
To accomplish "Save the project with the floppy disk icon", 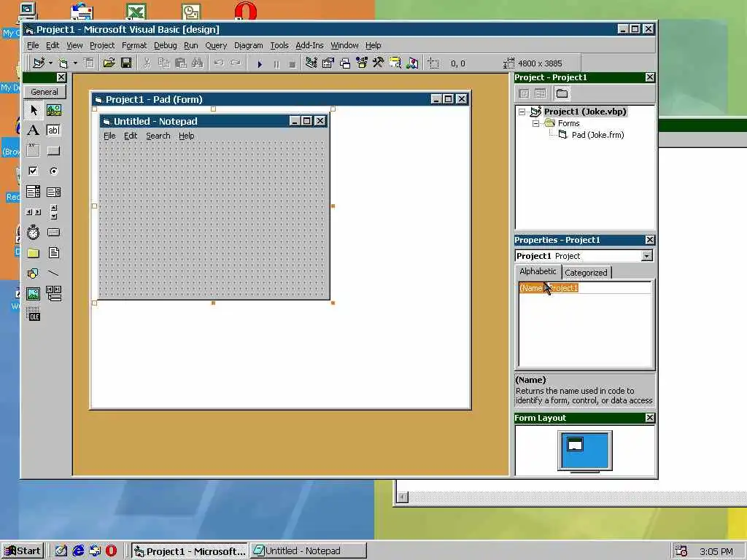I will point(126,63).
